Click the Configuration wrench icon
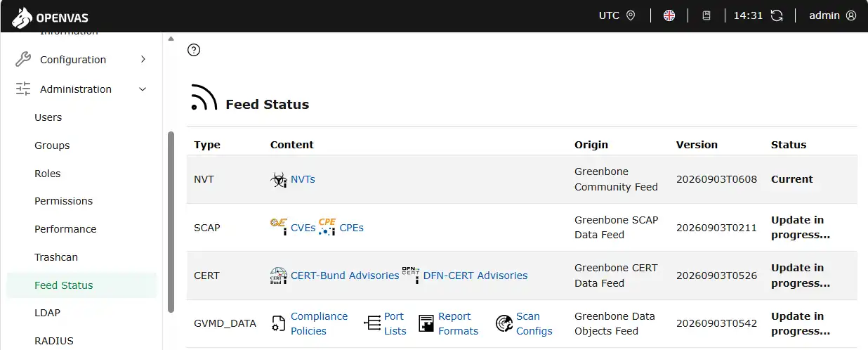The height and width of the screenshot is (350, 868). pyautogui.click(x=23, y=60)
